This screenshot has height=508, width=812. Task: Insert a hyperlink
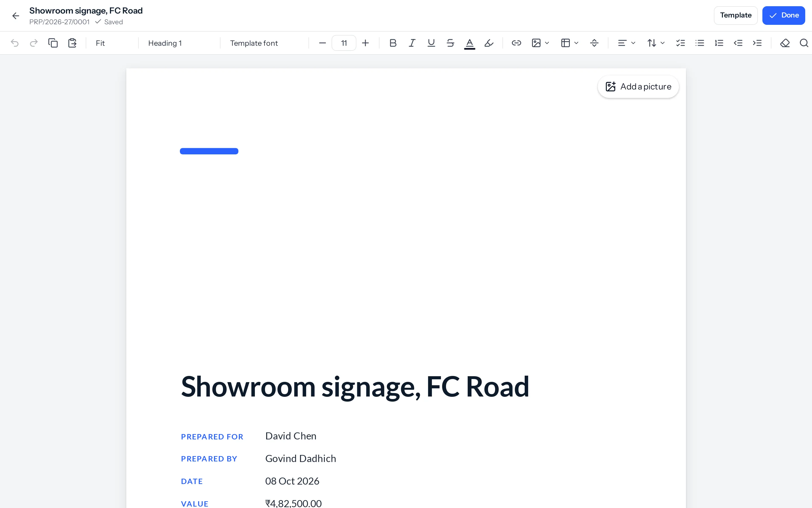pos(517,43)
